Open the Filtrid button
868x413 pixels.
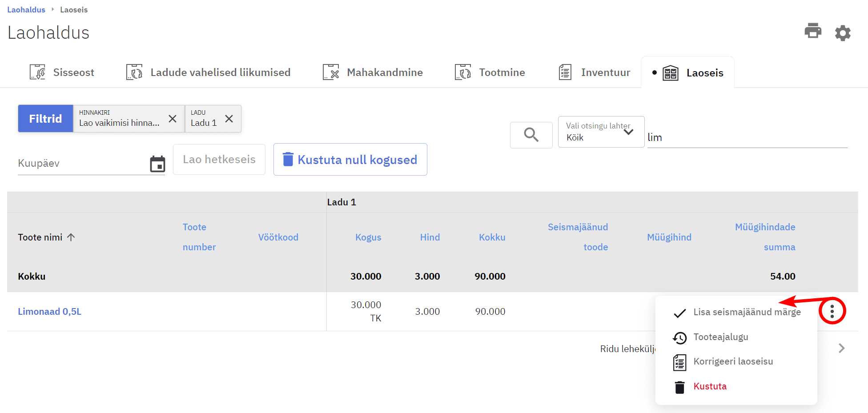point(45,119)
